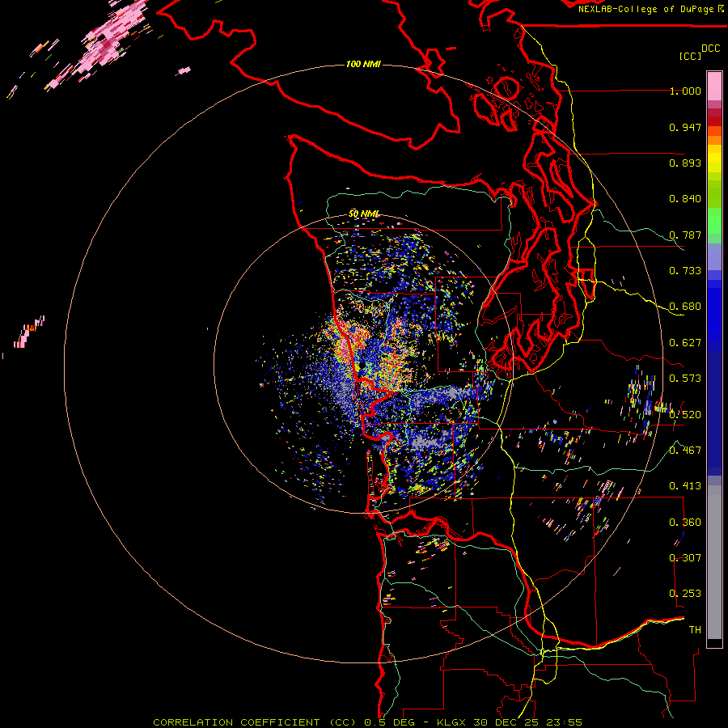Click the 0.947 color scale value
This screenshot has width=728, height=728.
[685, 127]
